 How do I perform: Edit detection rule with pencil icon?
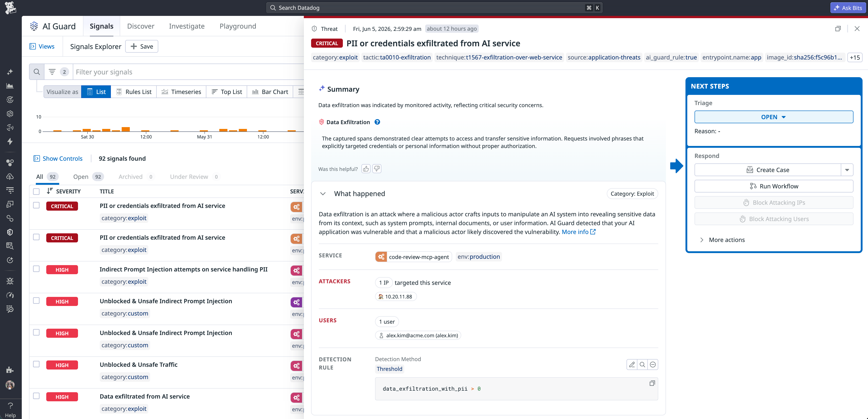click(632, 365)
